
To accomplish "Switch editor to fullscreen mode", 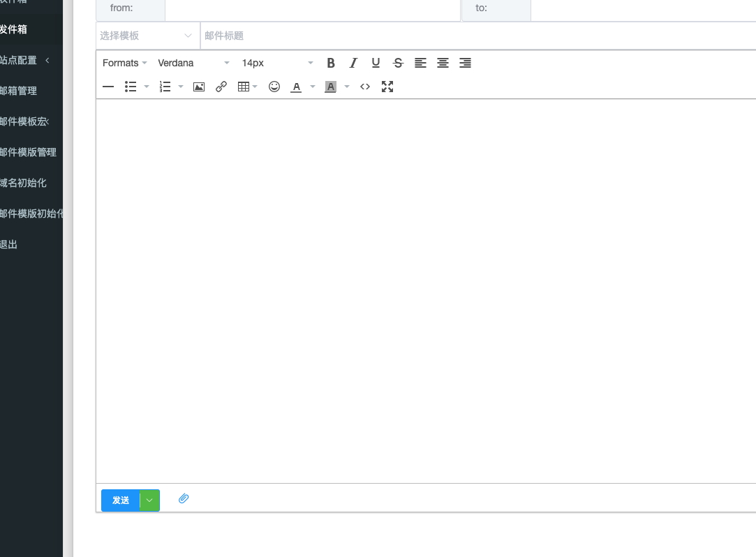I will tap(387, 87).
